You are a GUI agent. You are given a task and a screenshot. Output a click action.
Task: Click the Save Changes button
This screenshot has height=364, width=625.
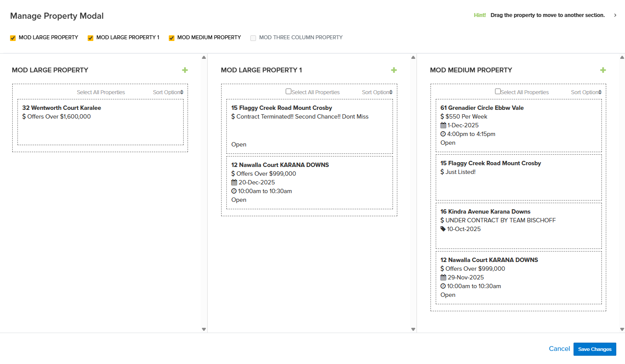(594, 349)
